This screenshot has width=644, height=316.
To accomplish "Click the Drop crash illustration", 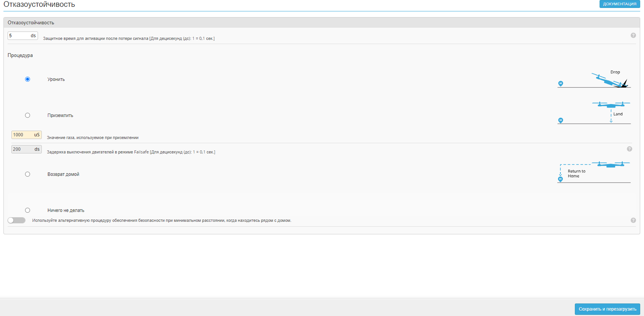I will 594,79.
